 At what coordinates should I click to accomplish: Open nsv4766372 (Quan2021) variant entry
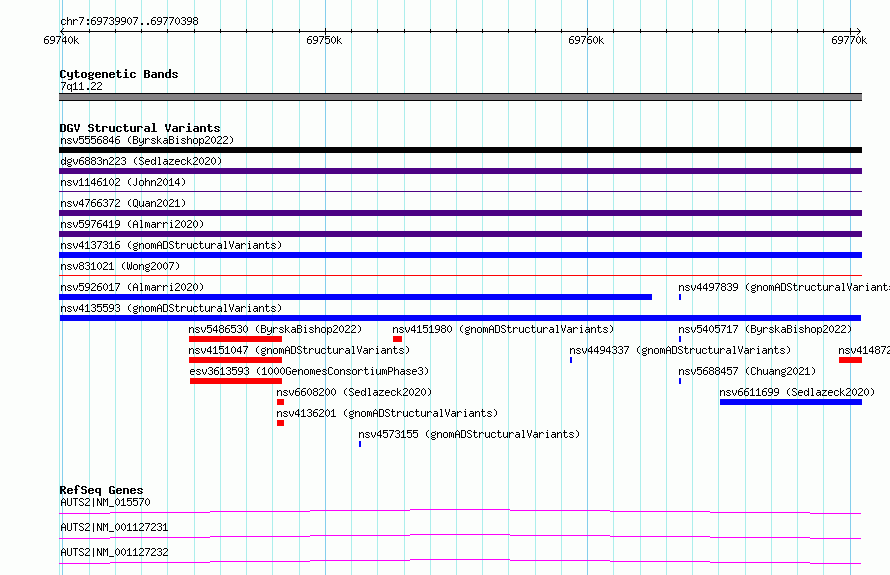pyautogui.click(x=123, y=203)
